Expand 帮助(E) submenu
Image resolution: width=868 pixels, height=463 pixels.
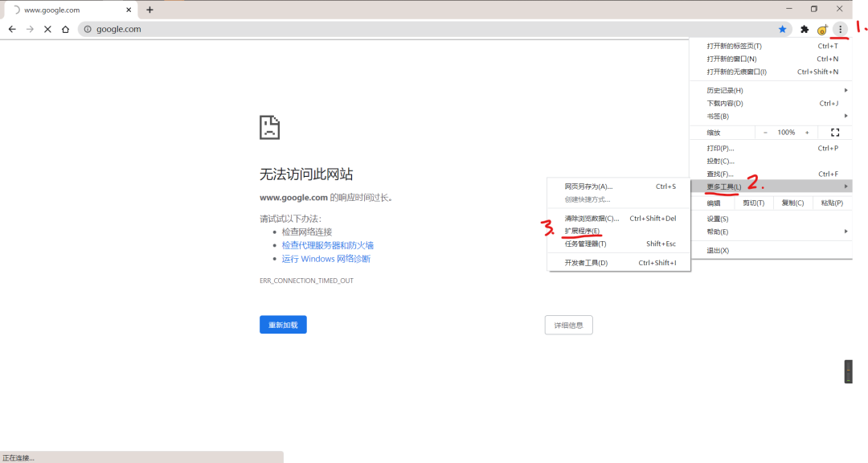click(771, 232)
